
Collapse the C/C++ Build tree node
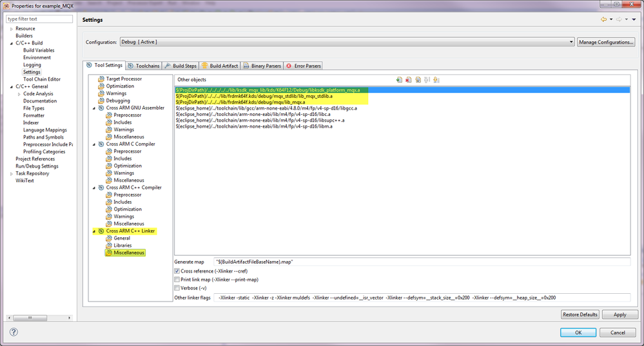(12, 43)
